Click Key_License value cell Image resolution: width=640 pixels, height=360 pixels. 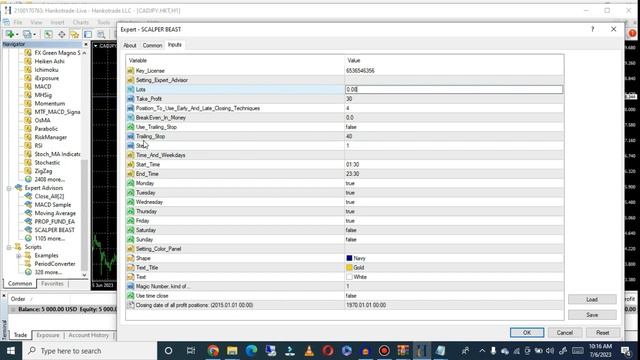453,71
